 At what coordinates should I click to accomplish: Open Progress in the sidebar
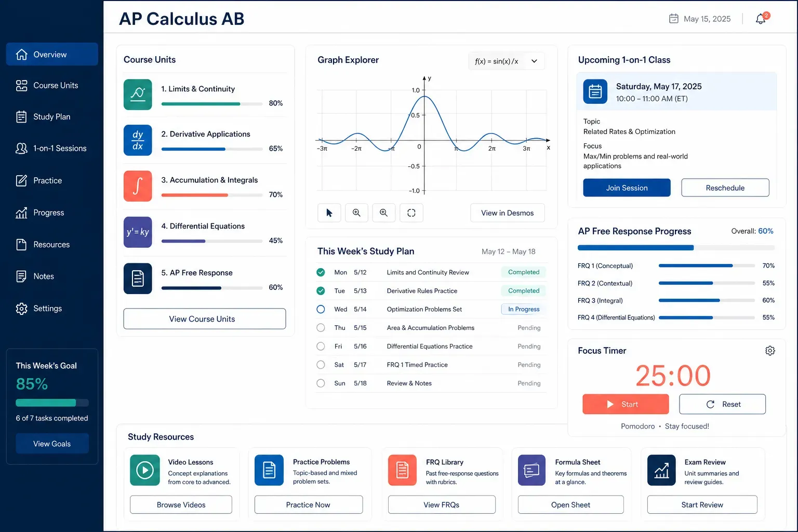pos(52,212)
